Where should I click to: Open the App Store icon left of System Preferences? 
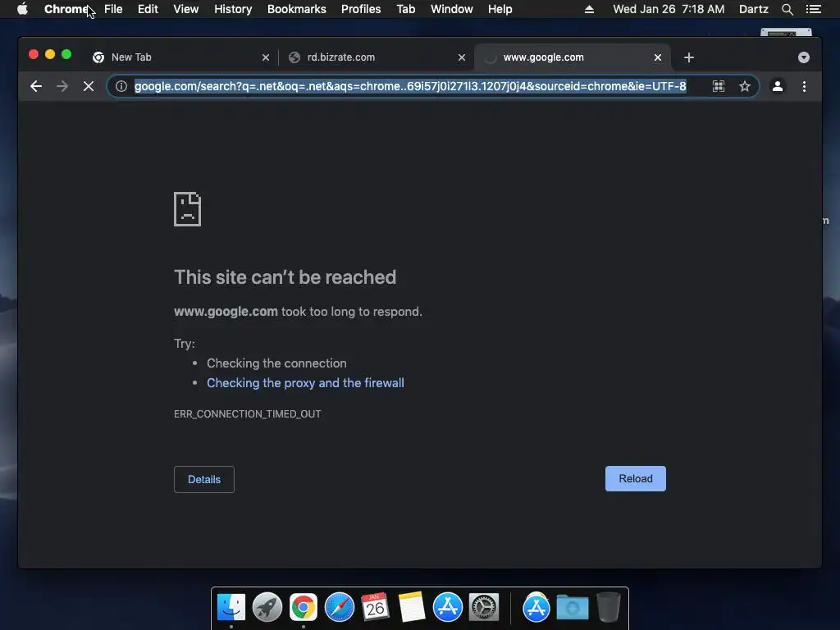pos(448,608)
